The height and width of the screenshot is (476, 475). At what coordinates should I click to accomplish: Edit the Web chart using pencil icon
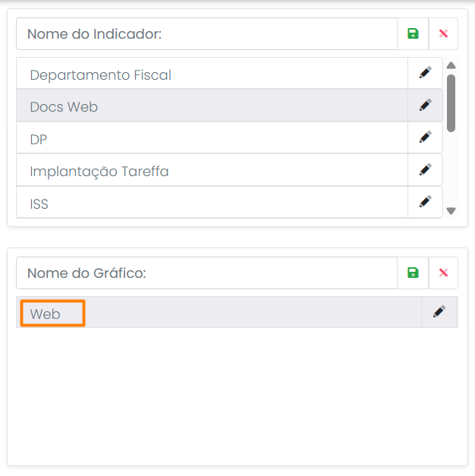(x=439, y=312)
